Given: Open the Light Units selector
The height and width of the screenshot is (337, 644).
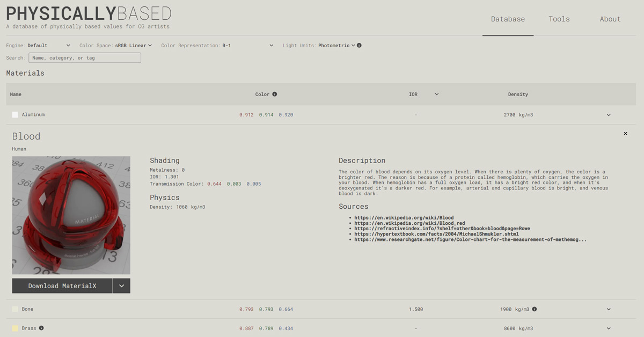Looking at the screenshot, I should 336,46.
